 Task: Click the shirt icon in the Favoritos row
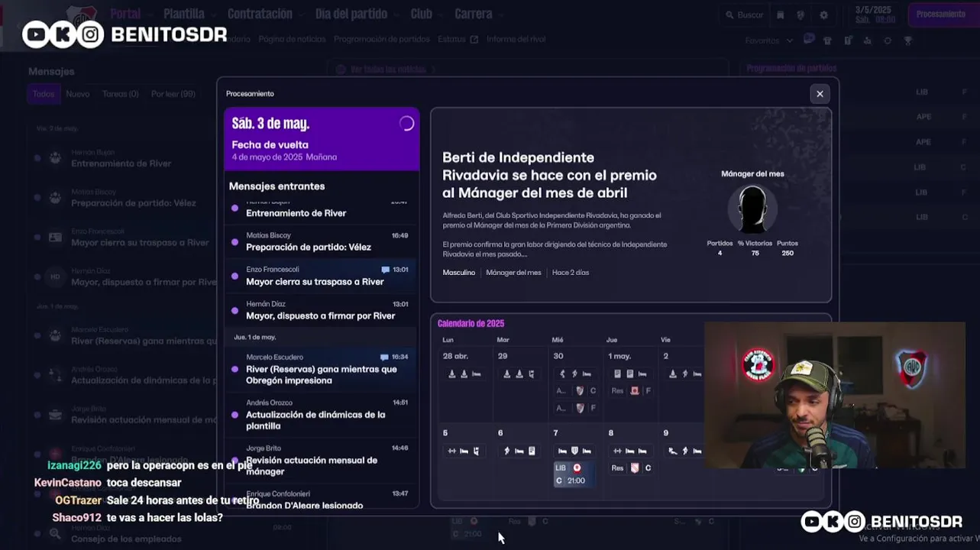coord(827,40)
